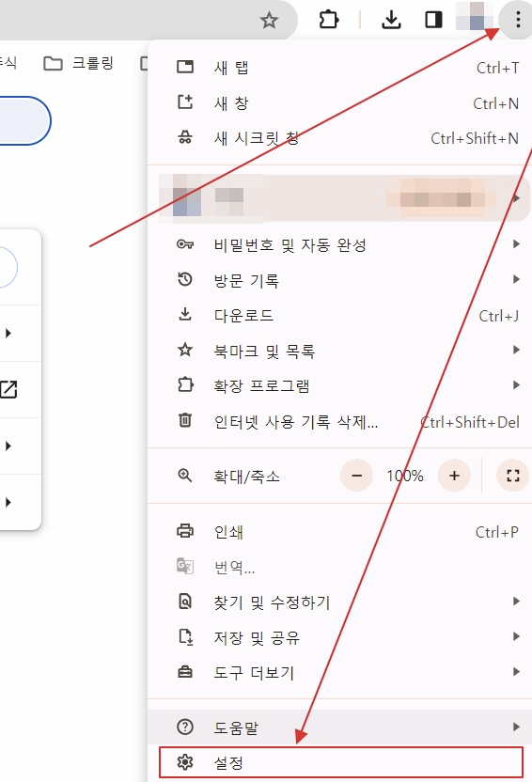Open 새 시크릿 창 menu entry
This screenshot has height=782, width=532.
(340, 138)
